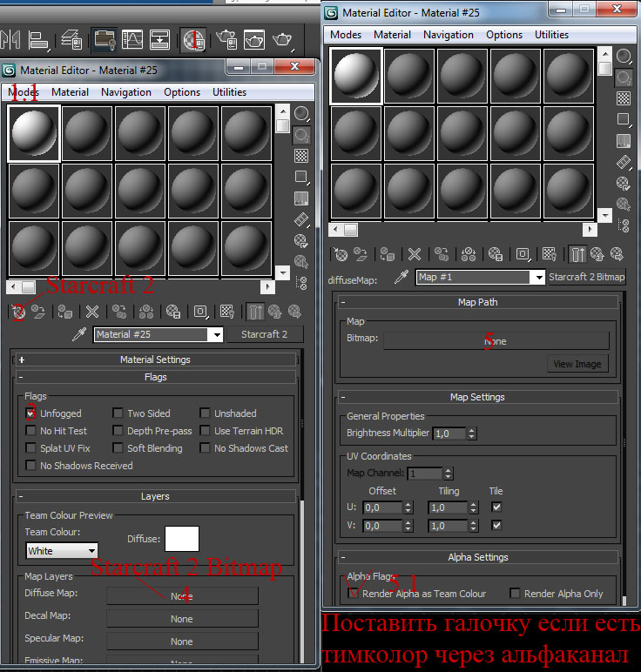
Task: Toggle Show Map in Viewport, left editor
Action: coord(226,312)
